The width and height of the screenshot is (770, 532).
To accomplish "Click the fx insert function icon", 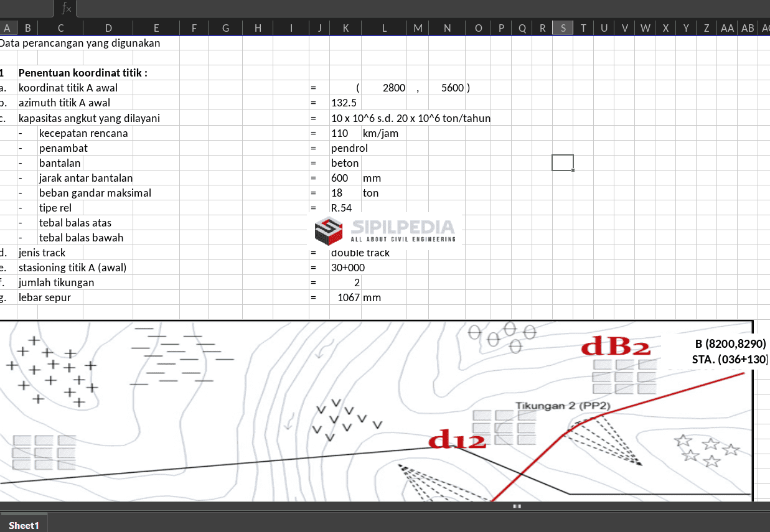I will tap(66, 8).
